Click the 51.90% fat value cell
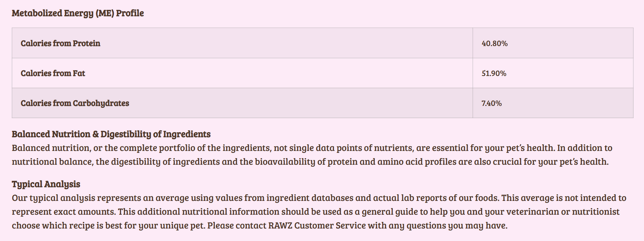The height and width of the screenshot is (241, 644). 494,73
